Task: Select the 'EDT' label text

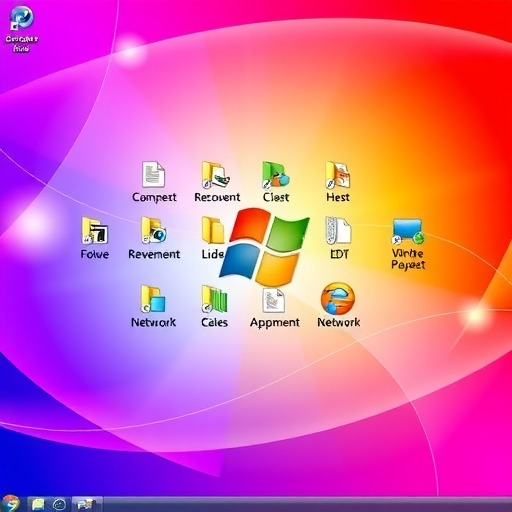Action: coord(339,254)
